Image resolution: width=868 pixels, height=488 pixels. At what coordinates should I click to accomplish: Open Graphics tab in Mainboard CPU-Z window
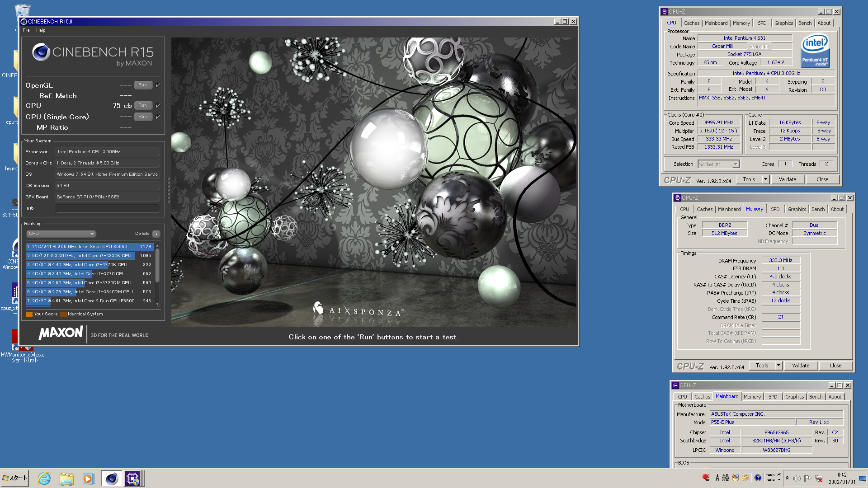794,397
